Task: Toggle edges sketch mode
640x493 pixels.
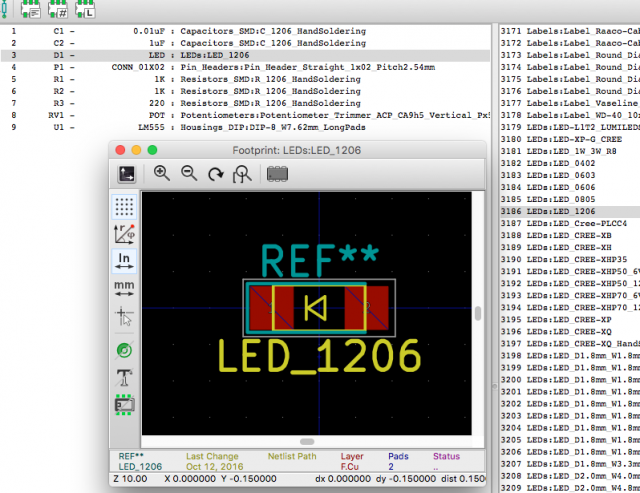Action: click(x=124, y=405)
